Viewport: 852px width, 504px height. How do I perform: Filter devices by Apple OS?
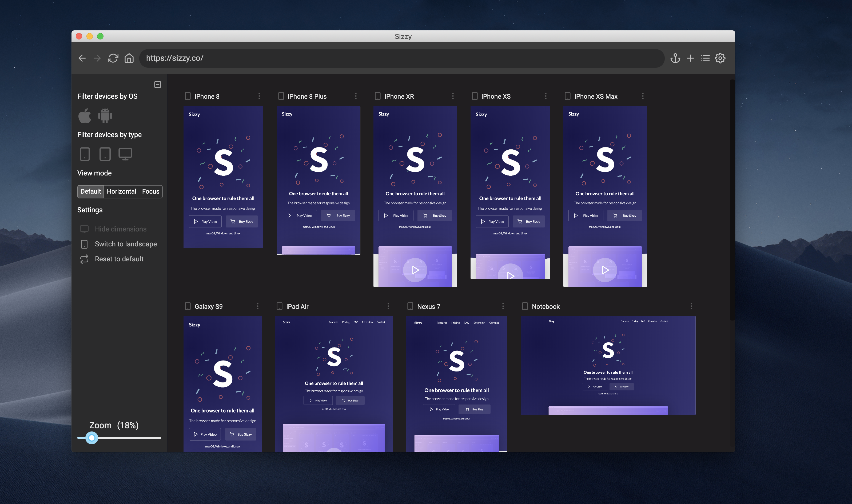[x=85, y=116]
